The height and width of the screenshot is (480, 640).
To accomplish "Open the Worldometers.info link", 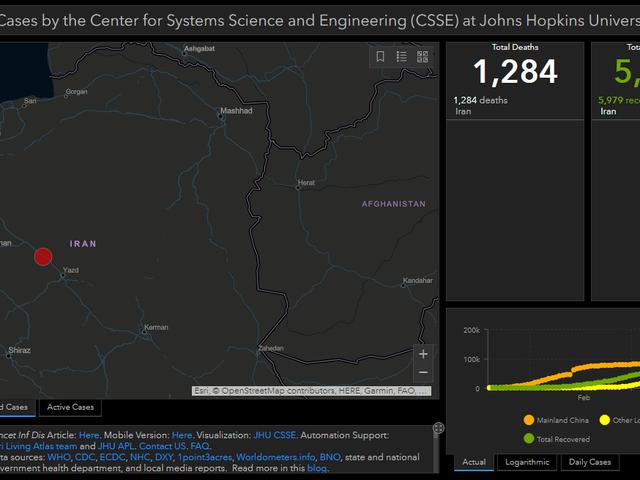I will [276, 457].
